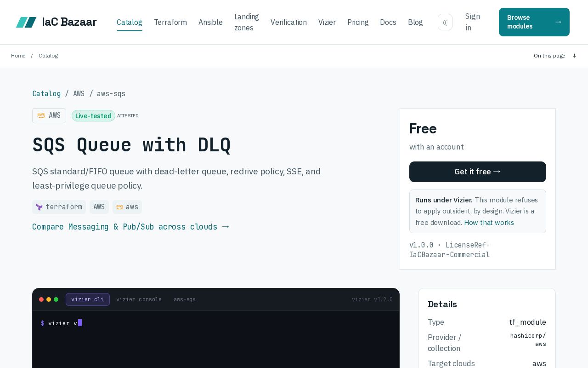Click the Browse modules button

coord(534,22)
